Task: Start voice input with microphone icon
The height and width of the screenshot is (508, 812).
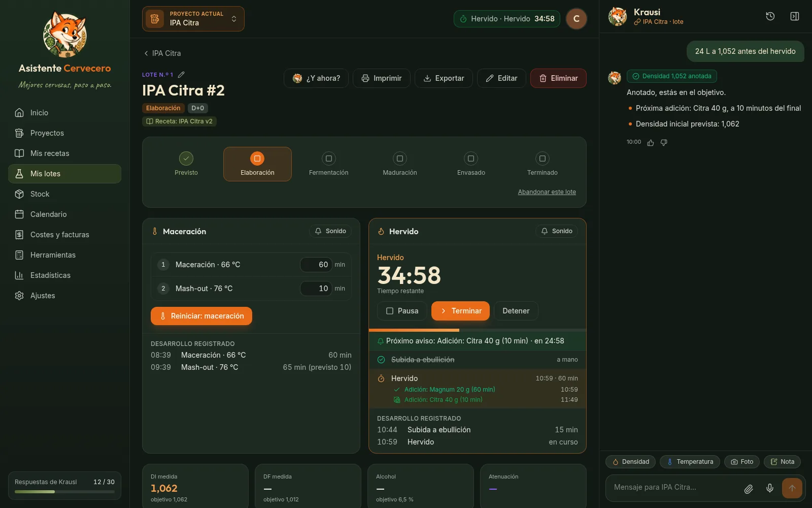Action: (x=770, y=488)
